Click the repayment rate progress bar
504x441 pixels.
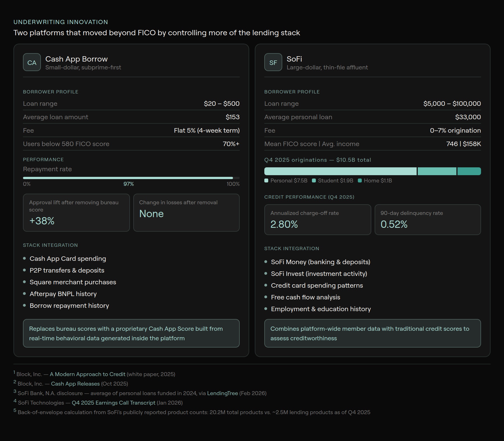131,178
